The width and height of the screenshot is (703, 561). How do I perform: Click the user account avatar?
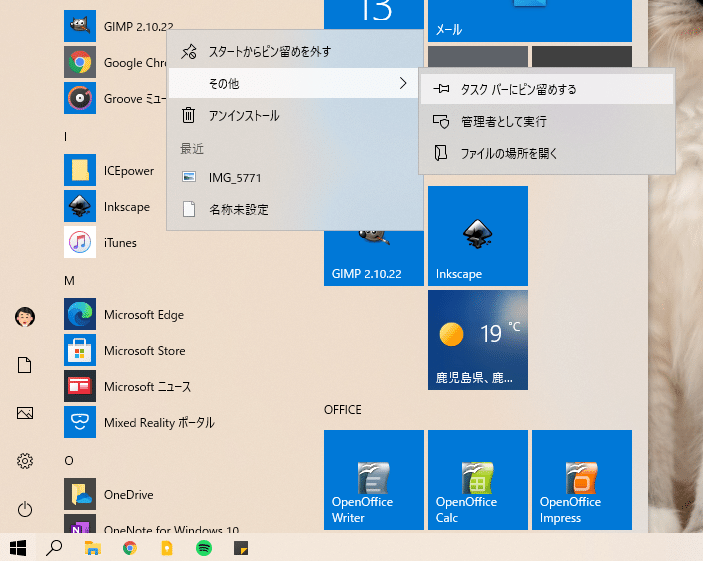(25, 317)
